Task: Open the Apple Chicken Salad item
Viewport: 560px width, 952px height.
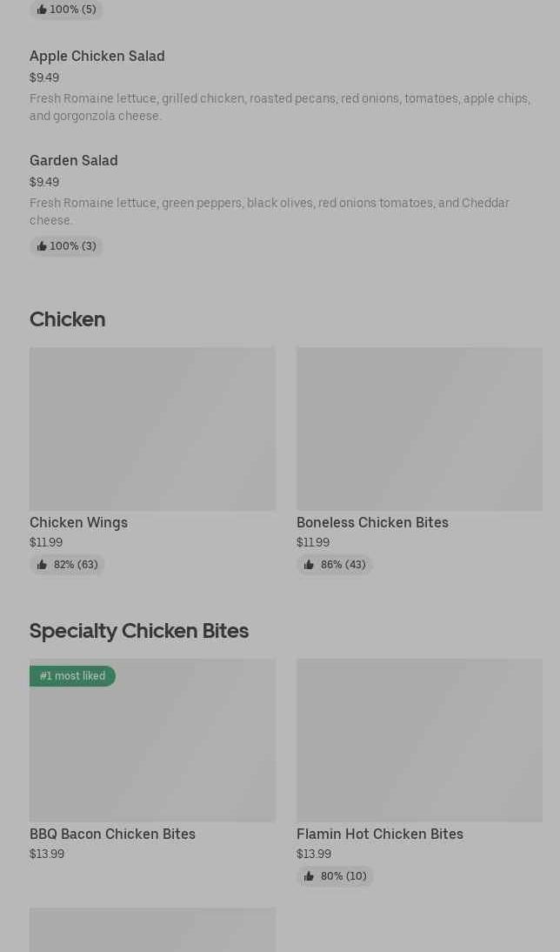Action: (x=97, y=56)
